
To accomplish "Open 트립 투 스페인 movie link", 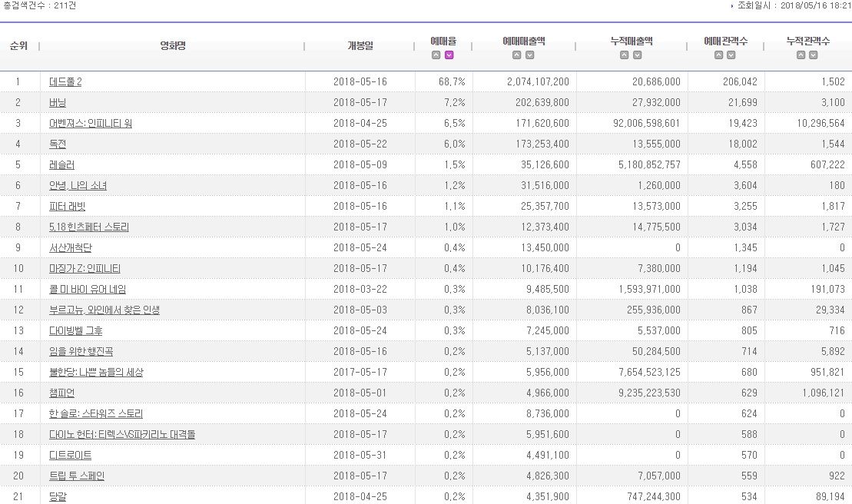I will 76,476.
